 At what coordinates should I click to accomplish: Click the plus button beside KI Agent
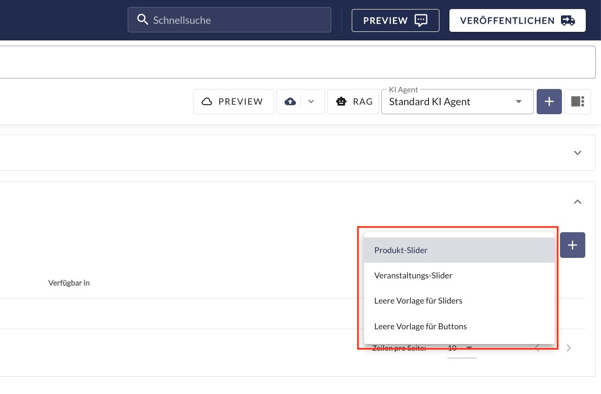pos(549,102)
